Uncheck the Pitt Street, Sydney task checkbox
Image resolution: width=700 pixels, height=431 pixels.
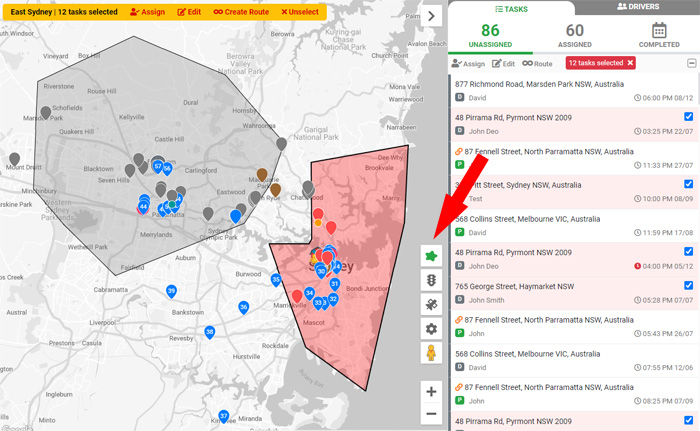pyautogui.click(x=688, y=184)
